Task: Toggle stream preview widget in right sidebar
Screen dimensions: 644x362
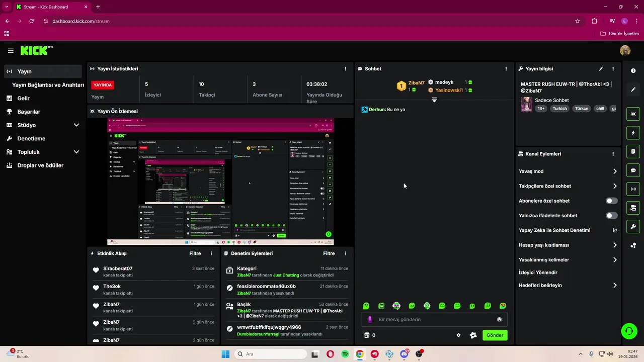Action: [x=633, y=114]
